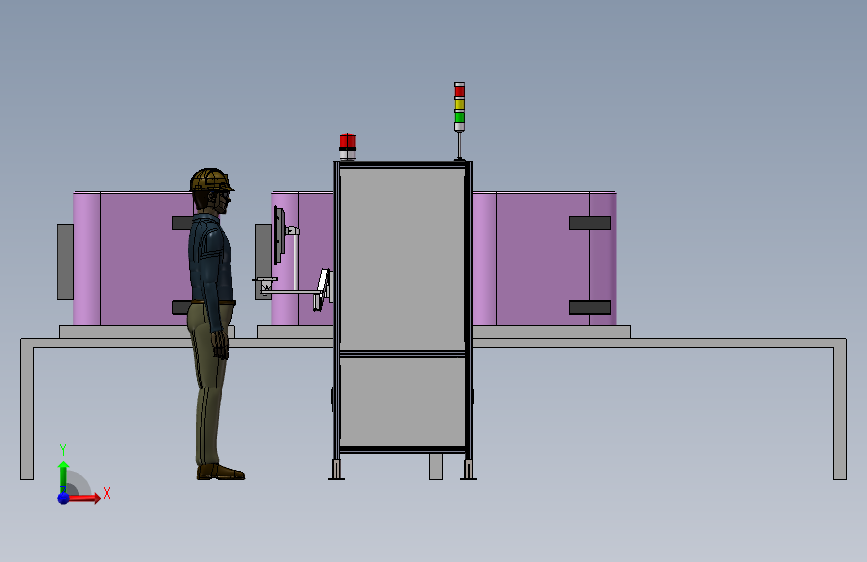Pick the green segment of the signal tower

(x=459, y=117)
